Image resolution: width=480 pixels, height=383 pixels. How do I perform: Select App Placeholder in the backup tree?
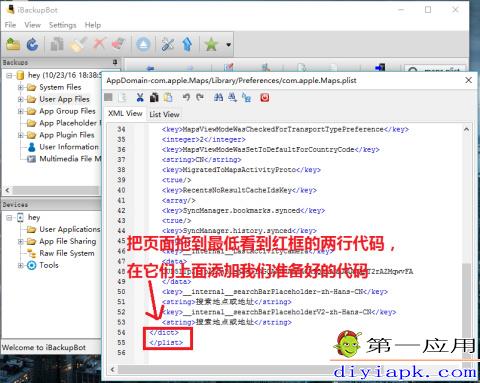70,123
